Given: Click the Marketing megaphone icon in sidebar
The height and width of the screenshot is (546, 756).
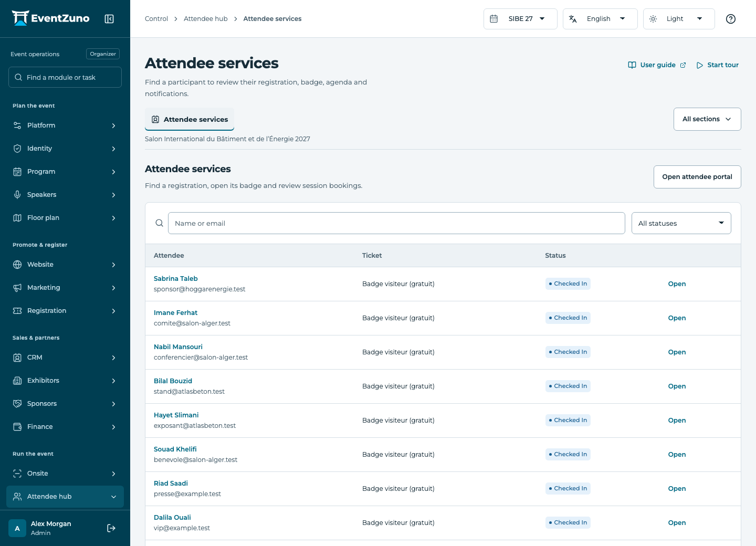Looking at the screenshot, I should 17,288.
